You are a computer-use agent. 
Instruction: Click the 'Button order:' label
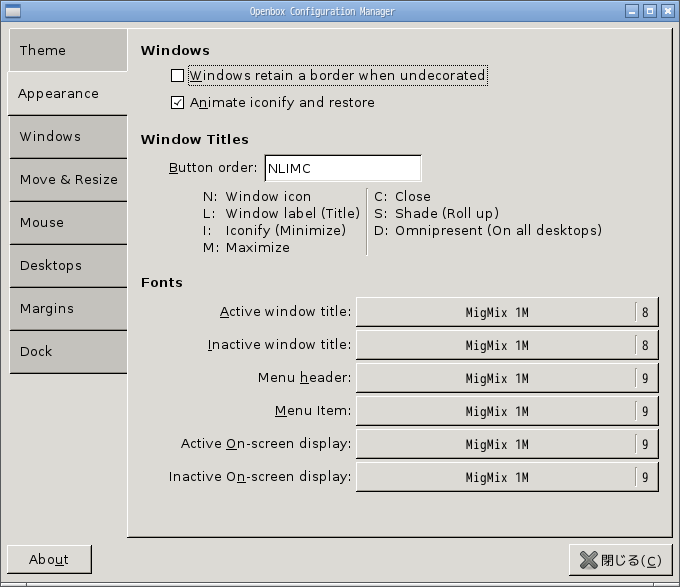(213, 168)
